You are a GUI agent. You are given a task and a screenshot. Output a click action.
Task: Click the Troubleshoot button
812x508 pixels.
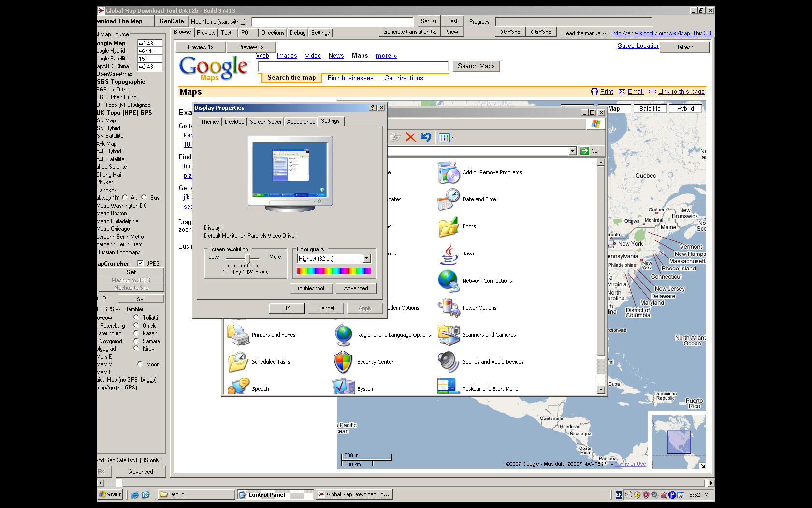coord(311,288)
